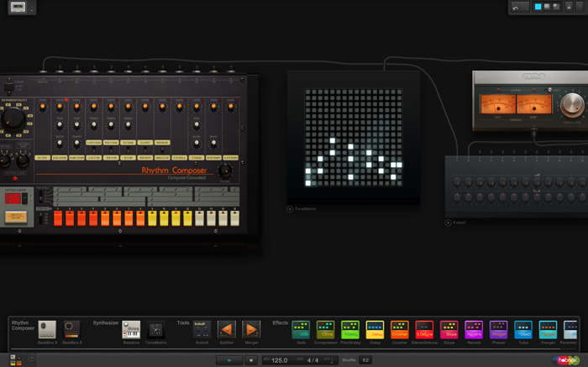Select the Reverb effect pedal
This screenshot has width=588, height=367.
[x=474, y=329]
